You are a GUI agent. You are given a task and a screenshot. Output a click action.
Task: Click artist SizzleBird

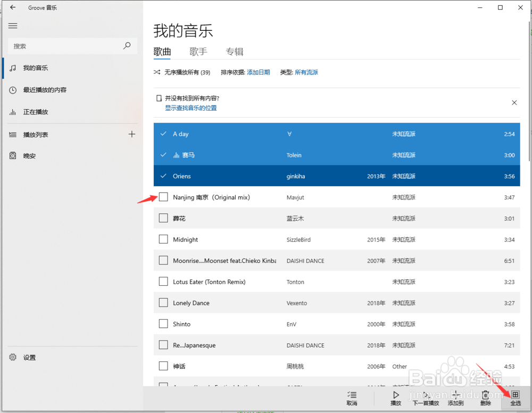298,239
